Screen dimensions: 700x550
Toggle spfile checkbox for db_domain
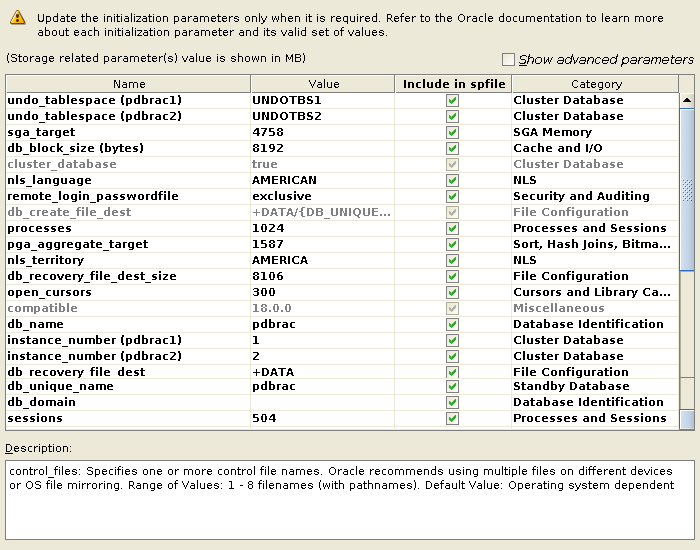pos(452,403)
